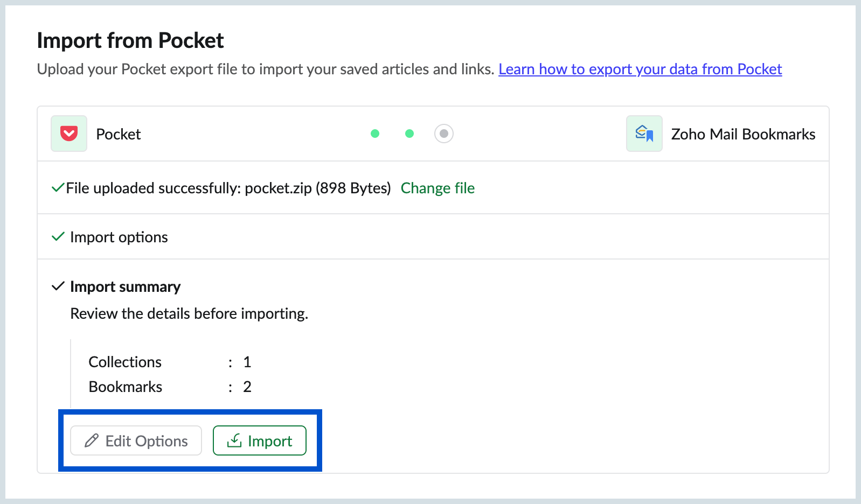Click the checkmark next to Import options
Image resolution: width=861 pixels, height=504 pixels.
pos(58,237)
